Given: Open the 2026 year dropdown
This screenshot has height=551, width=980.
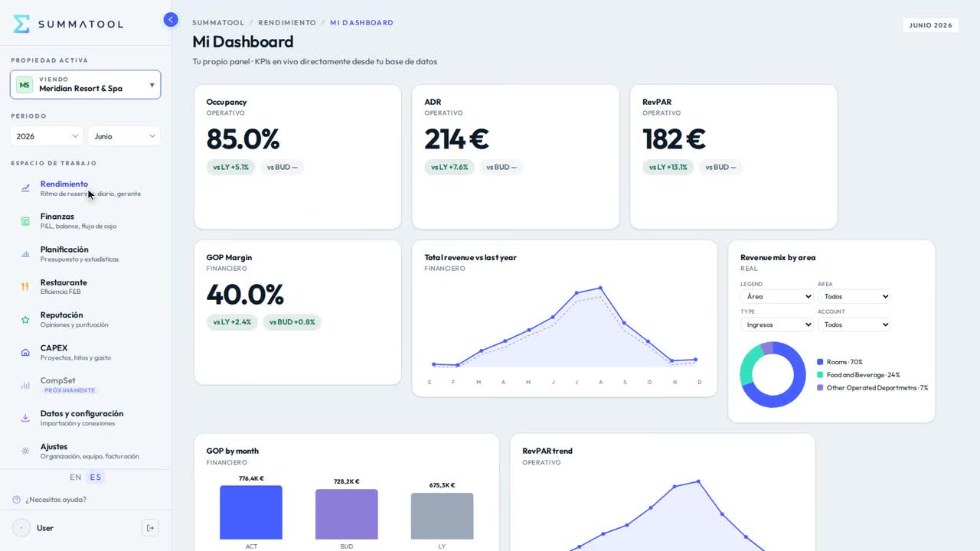Looking at the screenshot, I should tap(47, 136).
